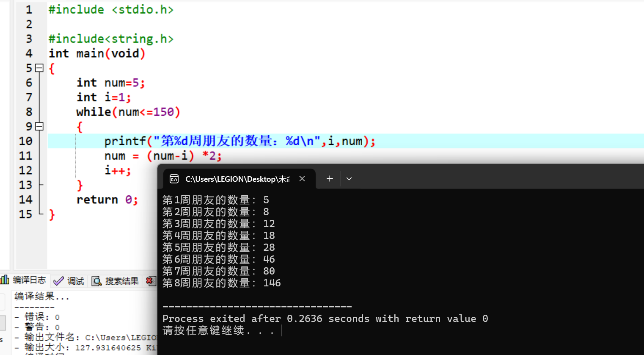Click the 'i++;' statement
The height and width of the screenshot is (355, 644).
pyautogui.click(x=118, y=170)
